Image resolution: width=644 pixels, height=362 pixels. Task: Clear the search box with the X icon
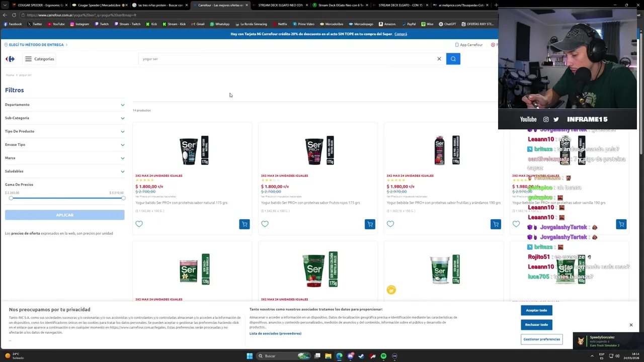coord(439,59)
